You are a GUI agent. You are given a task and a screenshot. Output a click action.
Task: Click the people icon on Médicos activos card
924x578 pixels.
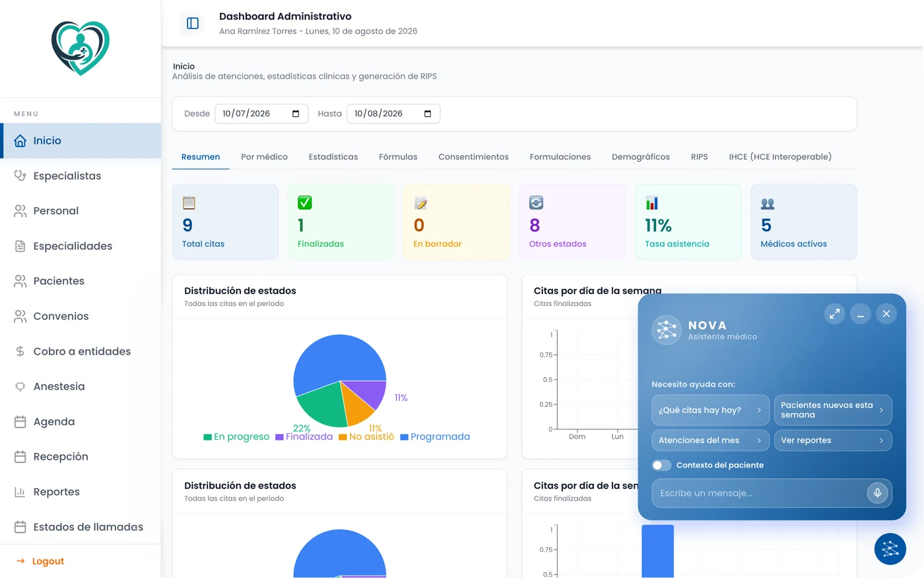click(768, 203)
